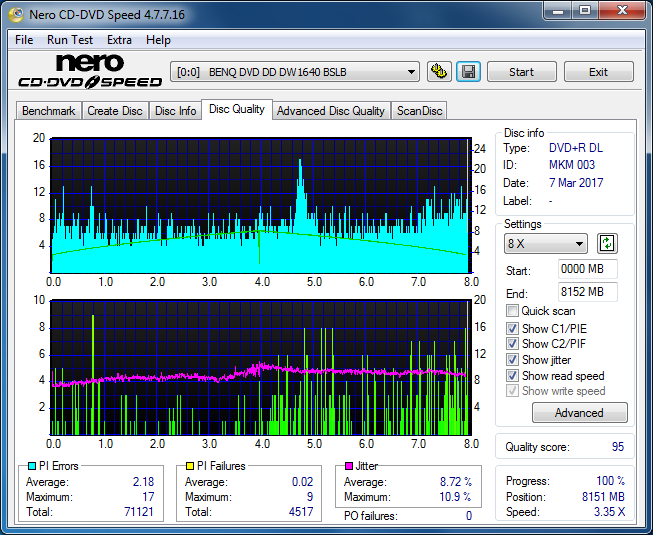Click the Quality score value 95
This screenshot has height=535, width=653.
tap(618, 447)
